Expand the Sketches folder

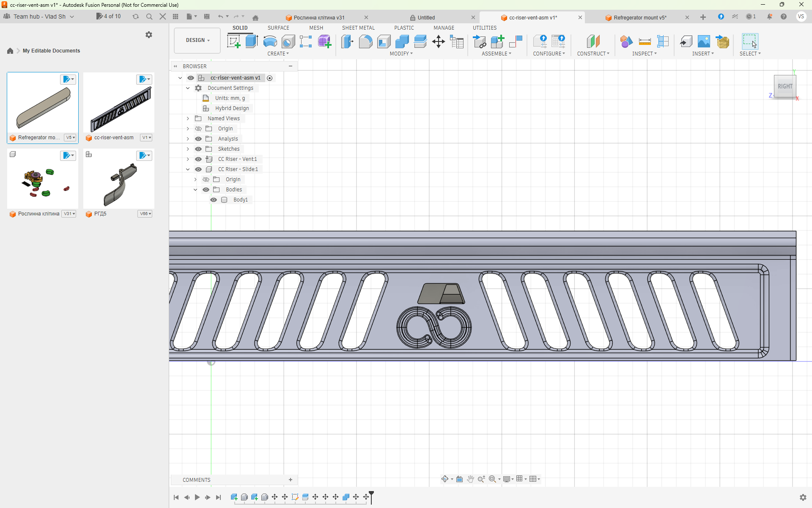(188, 149)
